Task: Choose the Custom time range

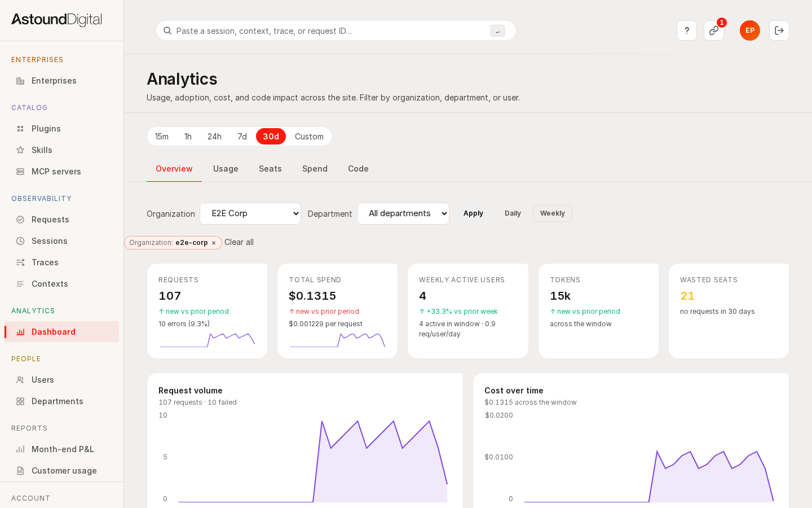Action: (309, 137)
